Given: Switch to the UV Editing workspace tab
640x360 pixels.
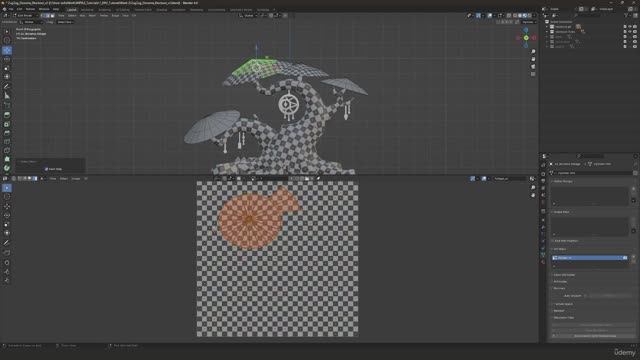Looking at the screenshot, I should [x=122, y=9].
